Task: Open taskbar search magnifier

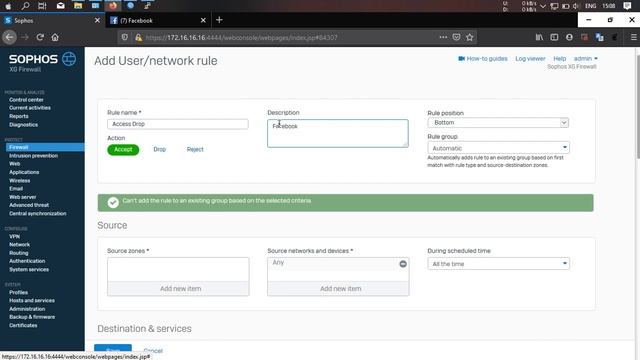Action: pyautogui.click(x=25, y=6)
